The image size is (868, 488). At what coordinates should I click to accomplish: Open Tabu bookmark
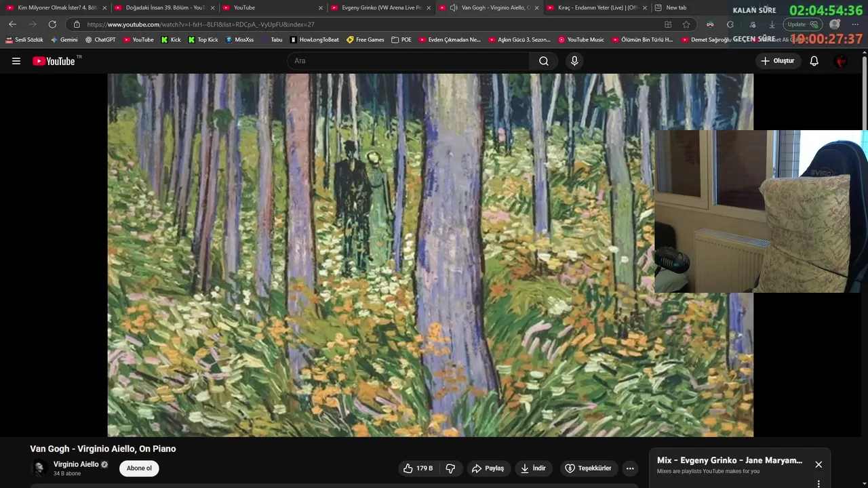(x=272, y=40)
